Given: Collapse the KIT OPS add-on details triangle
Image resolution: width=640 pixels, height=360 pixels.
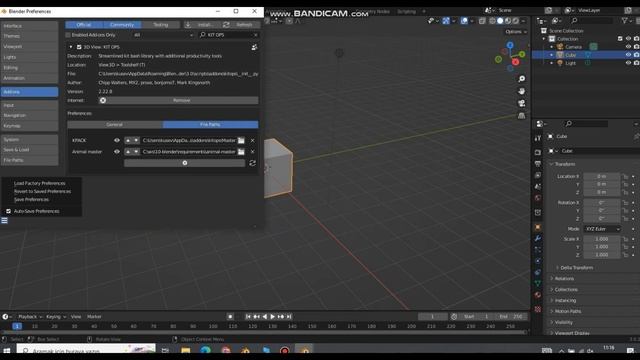Looking at the screenshot, I should tap(71, 47).
